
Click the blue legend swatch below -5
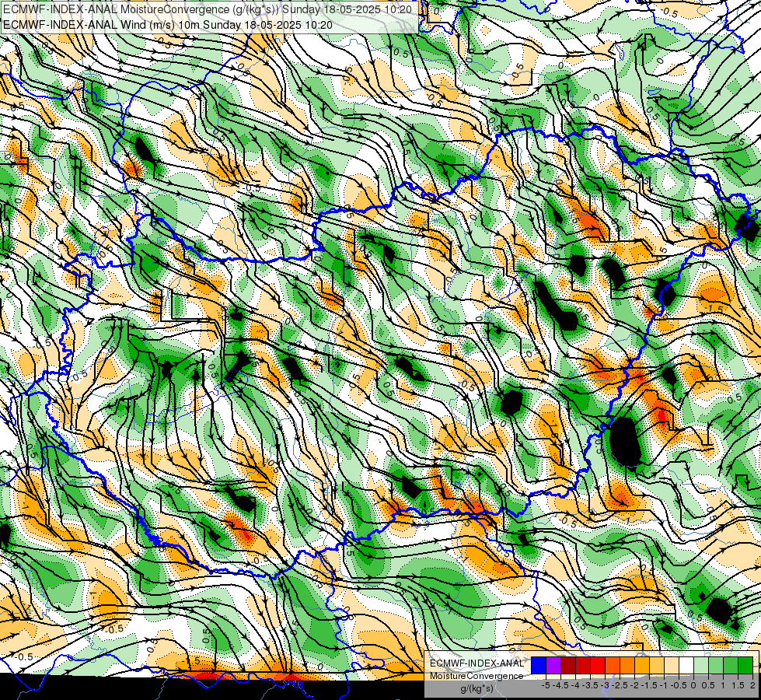point(539,666)
